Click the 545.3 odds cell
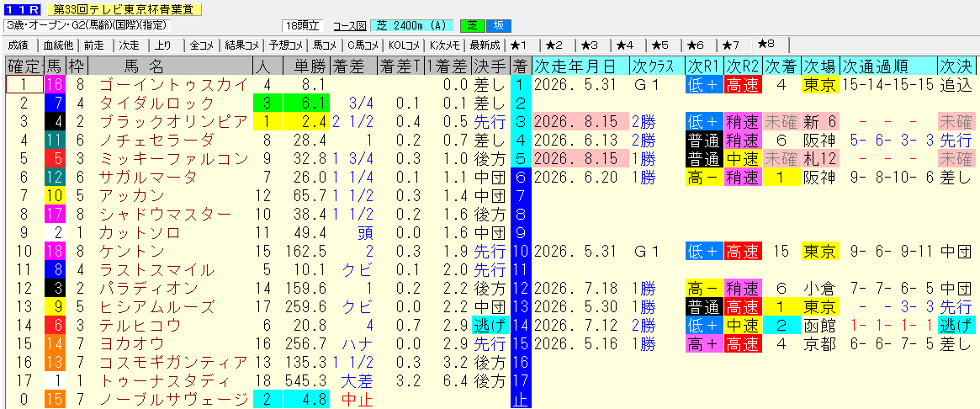Viewport: 980px width, 409px height. point(306,381)
